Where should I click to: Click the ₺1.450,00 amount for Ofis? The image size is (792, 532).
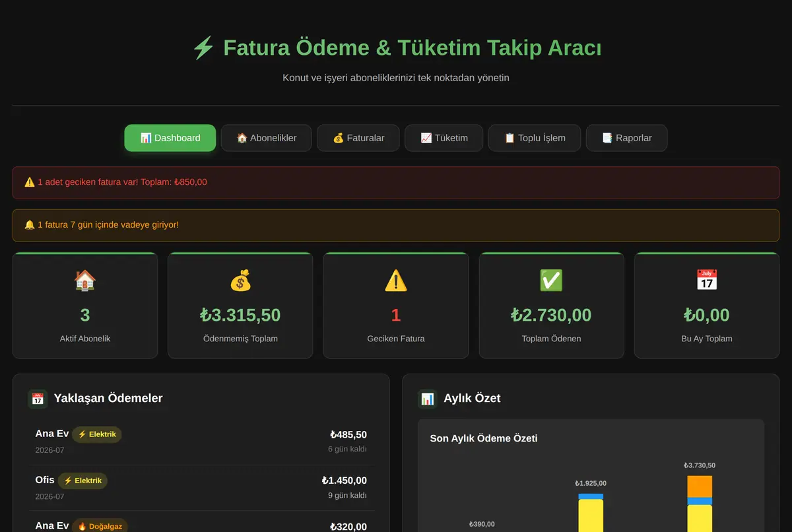[x=345, y=481]
